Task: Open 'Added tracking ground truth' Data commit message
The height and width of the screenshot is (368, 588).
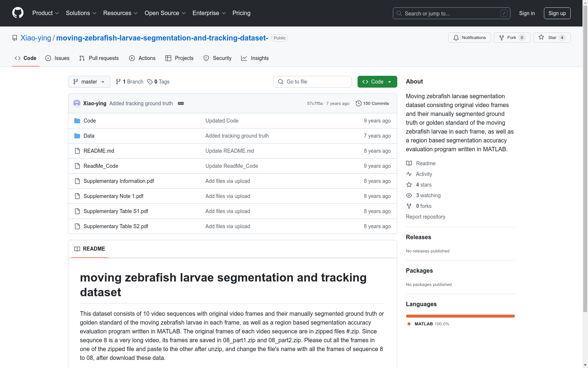Action: tap(237, 136)
